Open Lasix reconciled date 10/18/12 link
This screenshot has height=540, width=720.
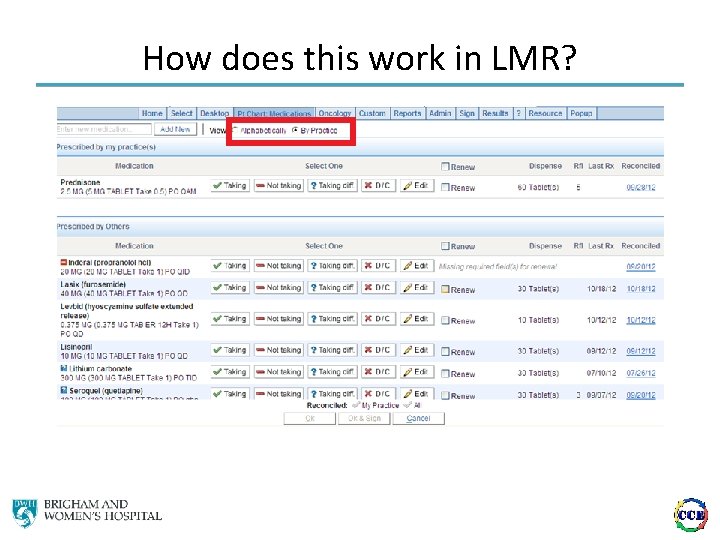tap(641, 289)
